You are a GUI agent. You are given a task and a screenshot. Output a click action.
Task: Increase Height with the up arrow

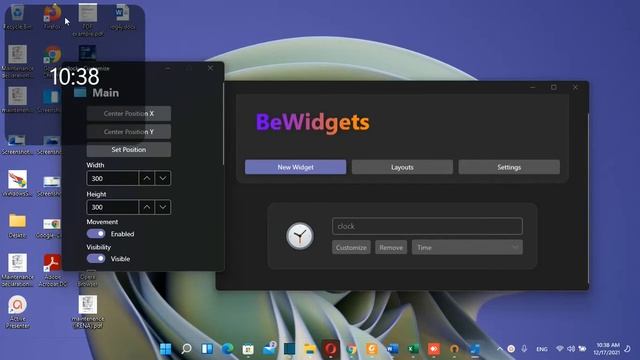pyautogui.click(x=147, y=207)
